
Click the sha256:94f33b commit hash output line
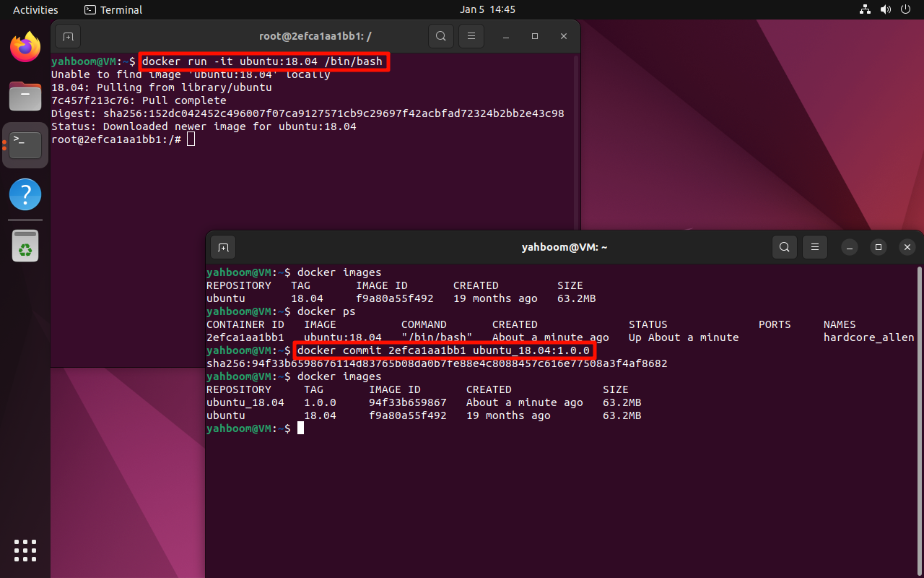[x=437, y=363]
